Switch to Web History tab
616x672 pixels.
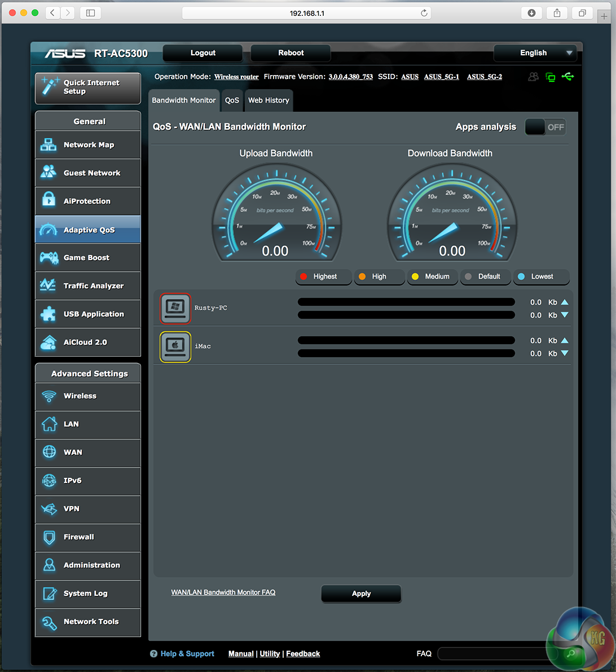point(269,100)
